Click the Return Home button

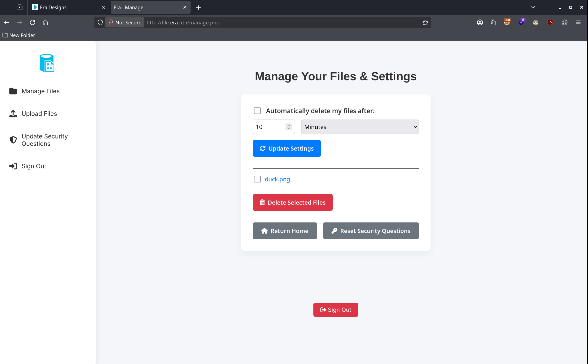285,231
